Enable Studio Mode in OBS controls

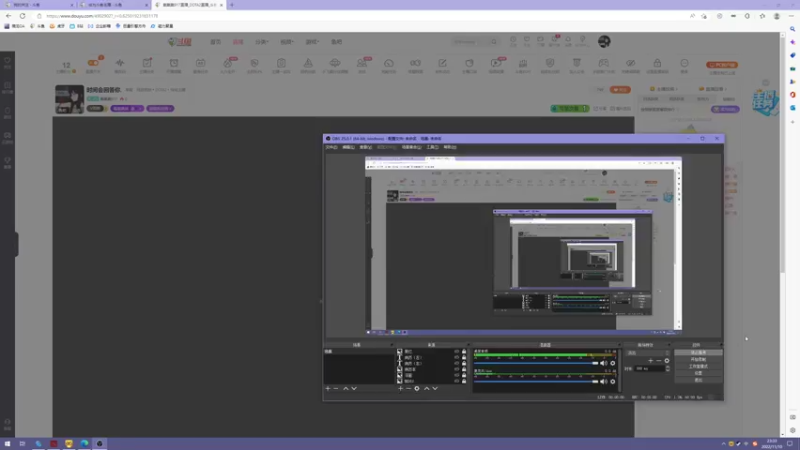pyautogui.click(x=698, y=366)
